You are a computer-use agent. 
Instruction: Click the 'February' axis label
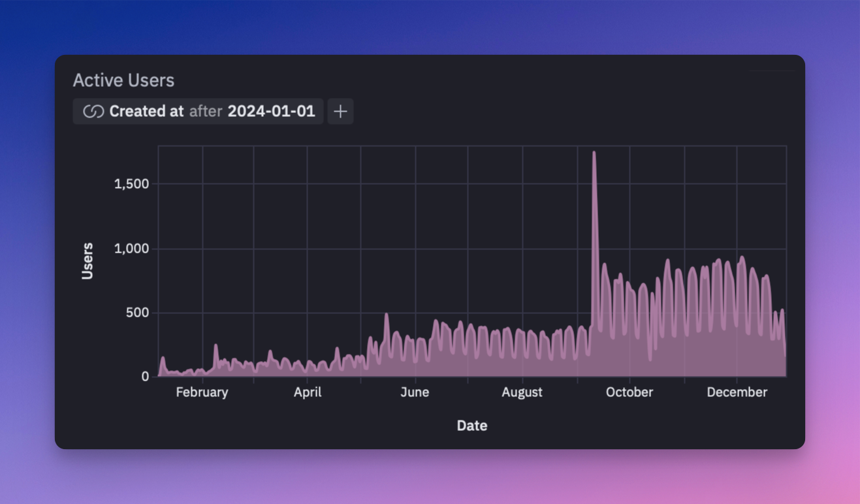point(202,392)
